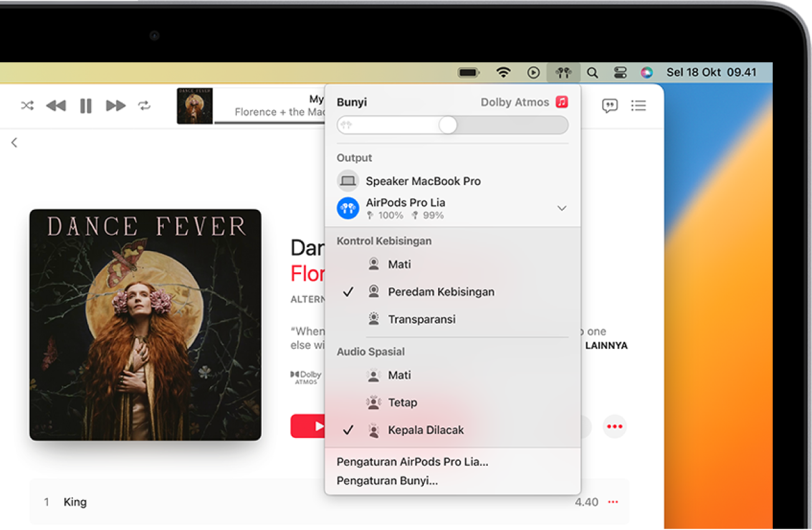The height and width of the screenshot is (530, 812).
Task: Adjust the AirPods volume slider
Action: click(447, 125)
